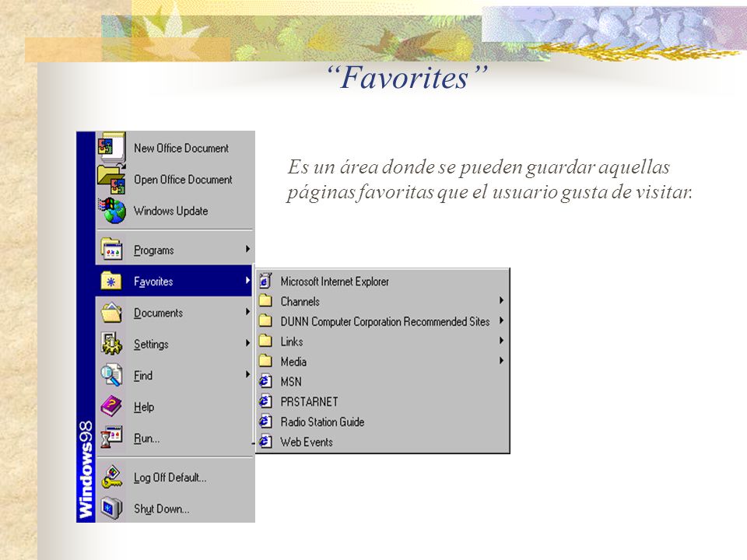
Task: Choose Shut Down... entry
Action: pos(175,509)
